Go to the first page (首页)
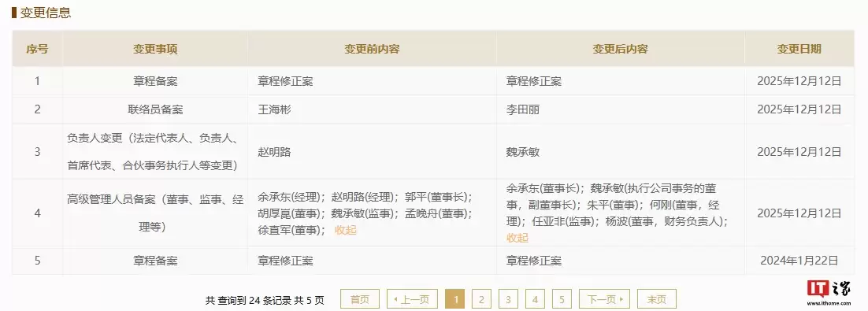Viewport: 868px width, 311px height. pos(360,299)
